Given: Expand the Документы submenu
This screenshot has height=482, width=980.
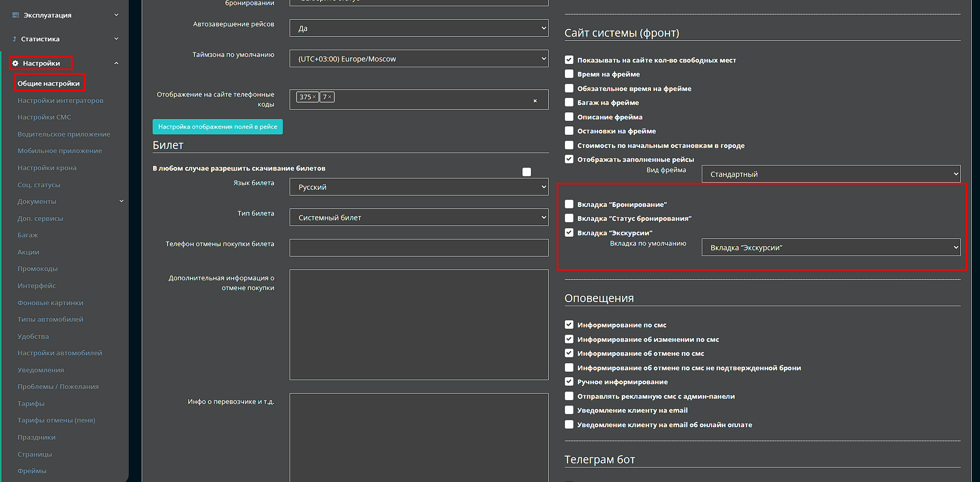Looking at the screenshot, I should pyautogui.click(x=122, y=201).
